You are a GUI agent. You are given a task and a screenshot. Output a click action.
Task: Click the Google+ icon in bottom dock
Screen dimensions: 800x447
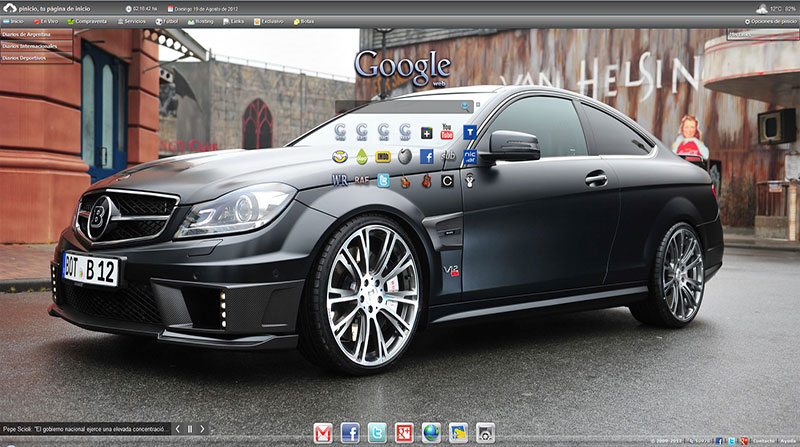click(404, 432)
